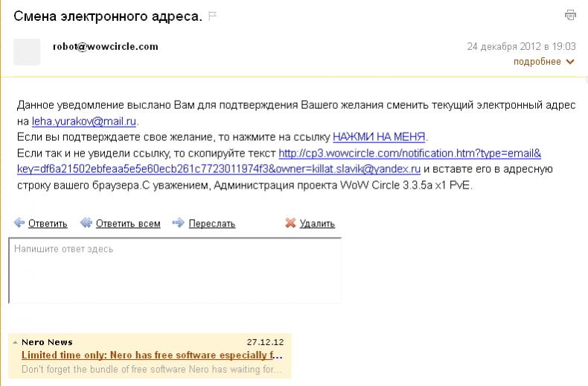Screen dimensions: 588x386
Task: Click the Ответить всем link
Action: 128,224
